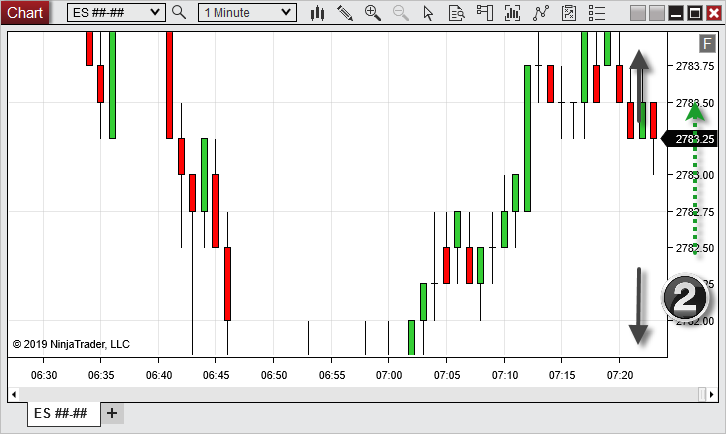
Task: Click the F button on the chart
Action: click(x=707, y=44)
